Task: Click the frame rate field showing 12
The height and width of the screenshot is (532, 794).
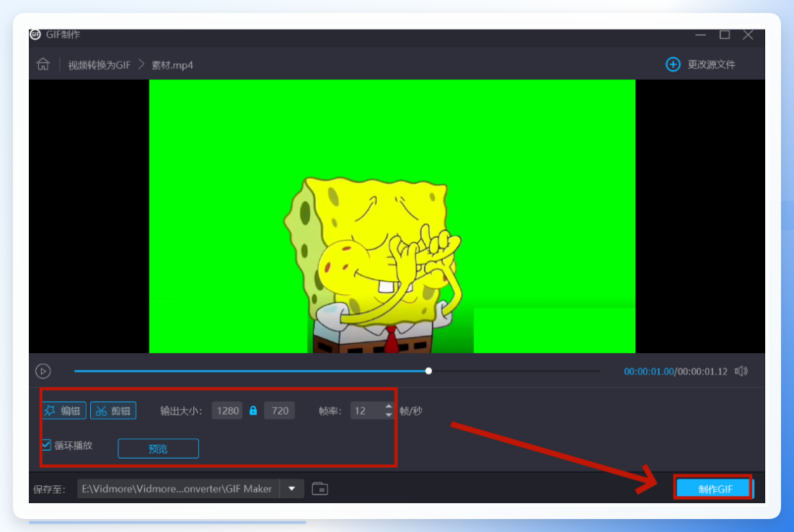Action: coord(366,410)
